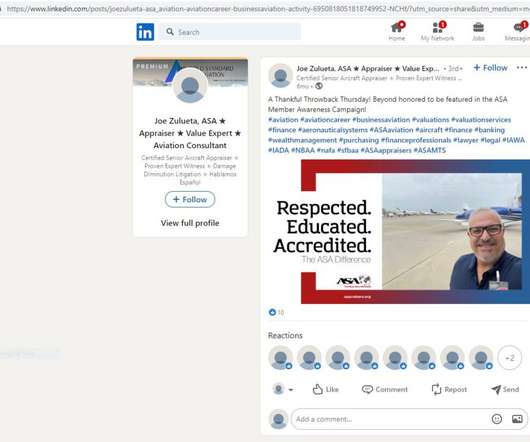Repost this post
530x442 pixels.
tap(449, 389)
